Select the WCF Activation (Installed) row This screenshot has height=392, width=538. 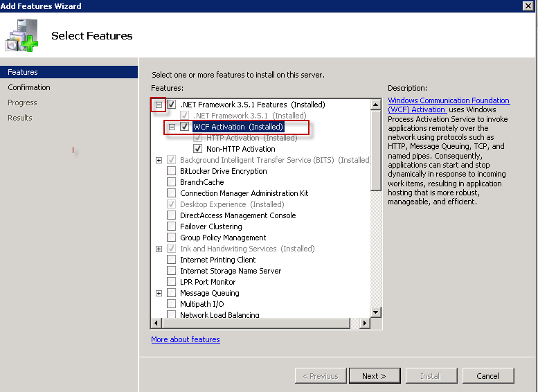pos(238,127)
